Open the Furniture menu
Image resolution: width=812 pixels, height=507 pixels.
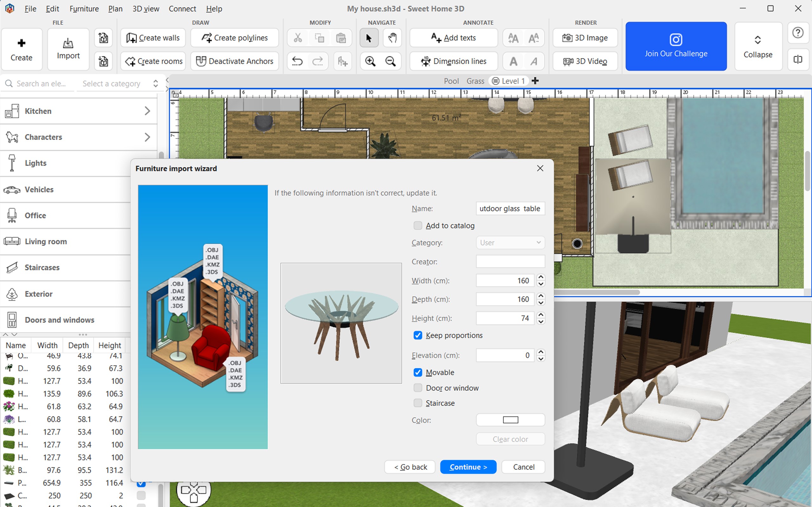pos(84,9)
